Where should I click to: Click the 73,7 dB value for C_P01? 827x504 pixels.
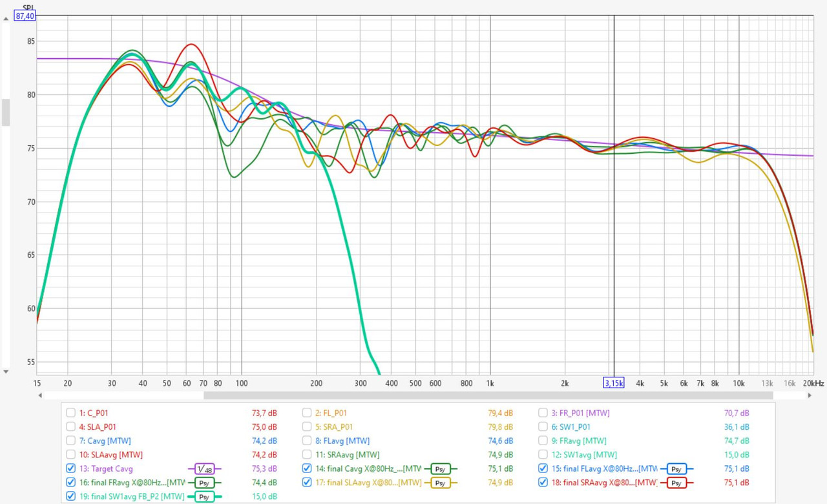click(264, 412)
